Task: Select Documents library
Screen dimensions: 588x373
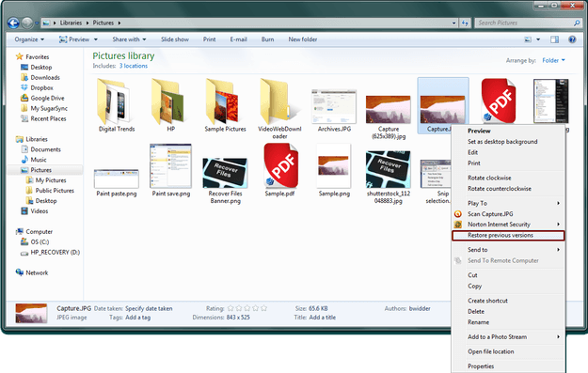Action: [x=40, y=149]
